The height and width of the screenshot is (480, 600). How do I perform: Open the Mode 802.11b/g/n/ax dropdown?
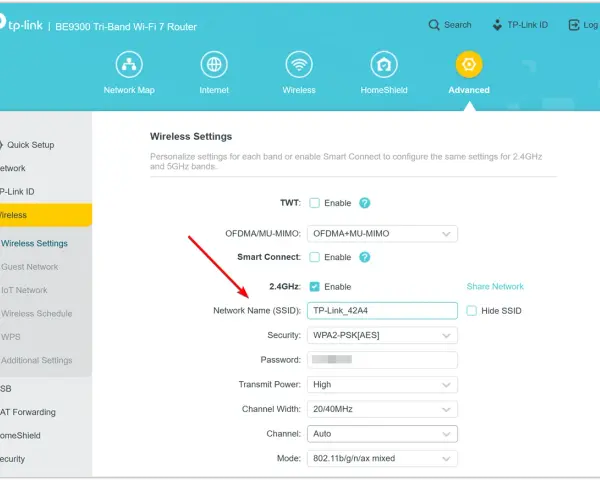382,459
